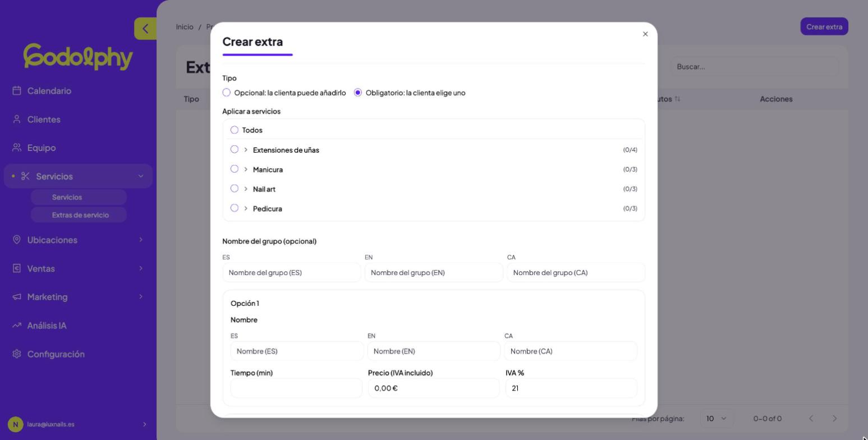Open the Servicios submenu item
The height and width of the screenshot is (440, 868).
(x=79, y=198)
